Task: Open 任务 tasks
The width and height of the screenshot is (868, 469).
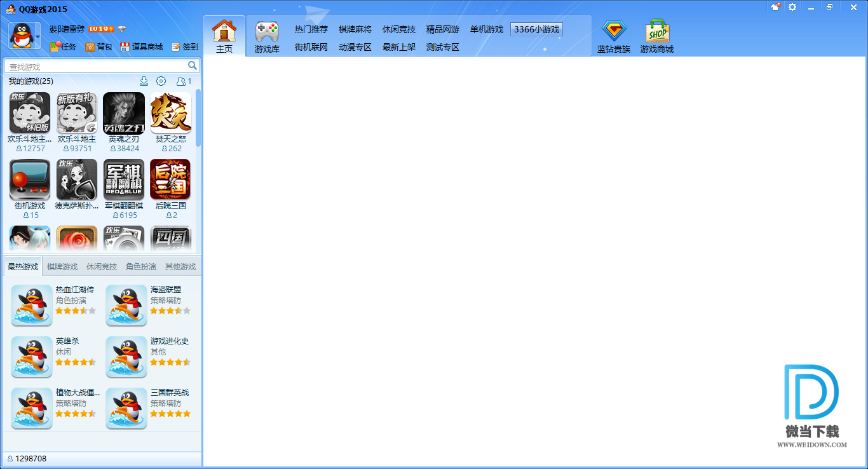Action: tap(63, 47)
